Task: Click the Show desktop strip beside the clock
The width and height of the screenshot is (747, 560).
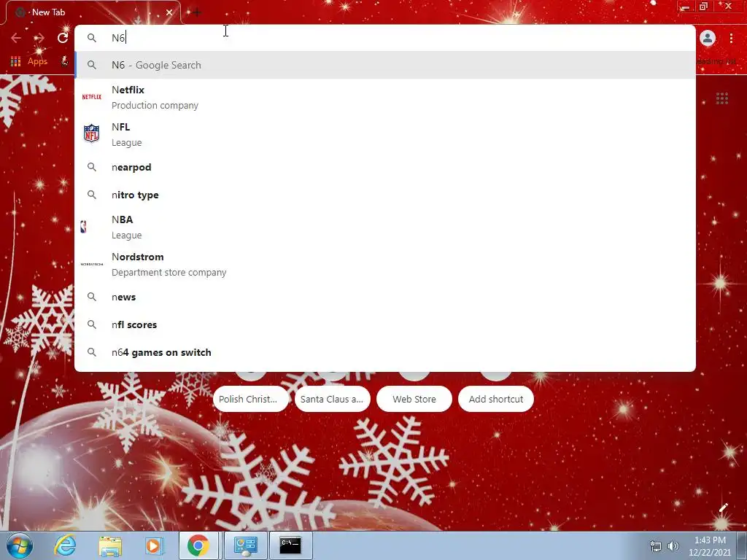Action: [x=742, y=545]
